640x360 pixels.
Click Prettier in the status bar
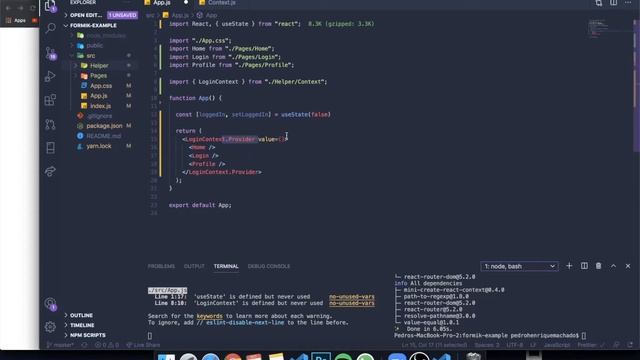point(590,345)
